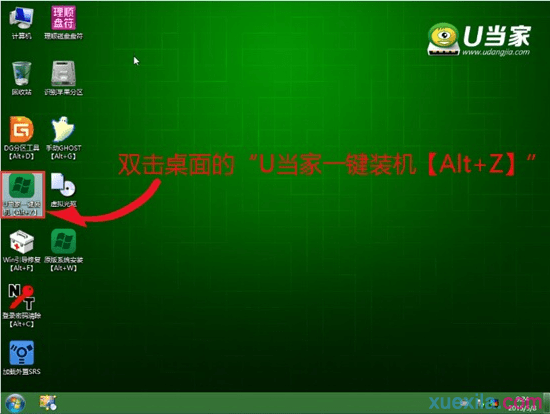Select the 手动GHOST [Alt+G] ghost icon
The width and height of the screenshot is (550, 414).
point(63,138)
